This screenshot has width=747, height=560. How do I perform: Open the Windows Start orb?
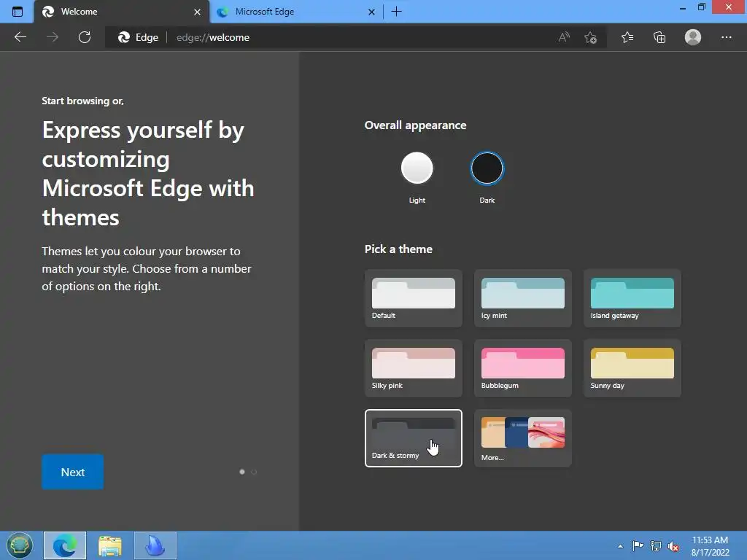(x=20, y=545)
